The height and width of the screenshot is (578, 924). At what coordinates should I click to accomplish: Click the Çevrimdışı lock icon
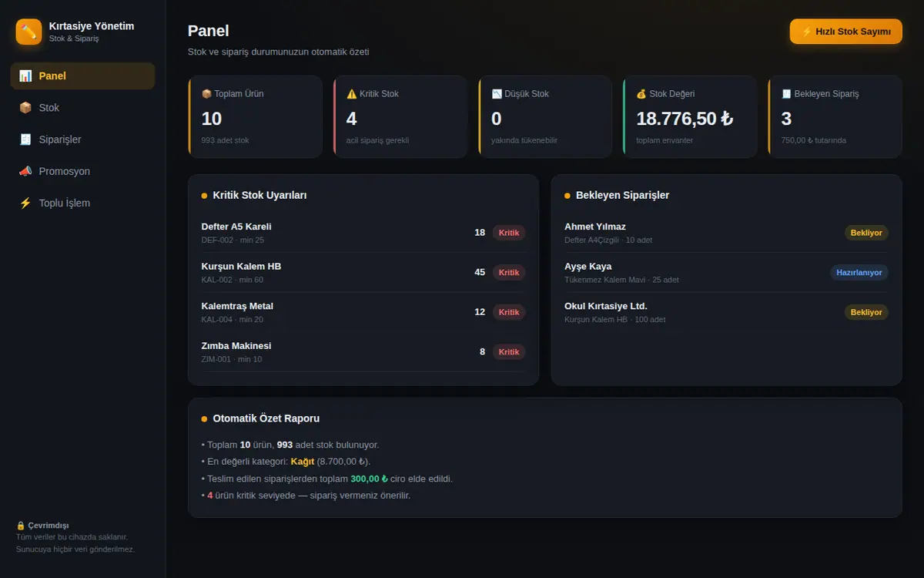coord(21,526)
